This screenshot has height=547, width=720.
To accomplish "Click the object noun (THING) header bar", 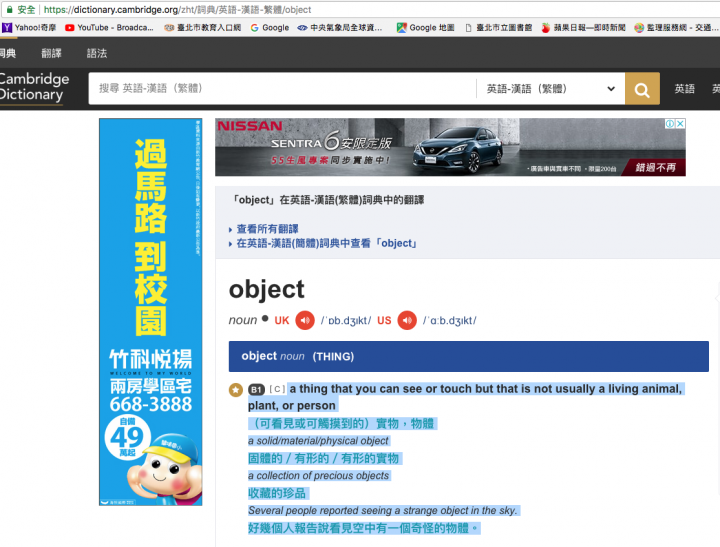I will [x=468, y=356].
